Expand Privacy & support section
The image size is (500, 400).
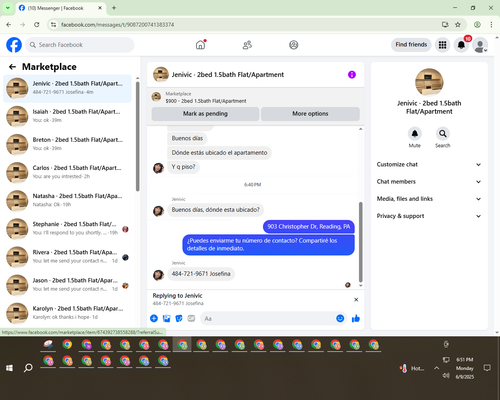[x=429, y=216]
